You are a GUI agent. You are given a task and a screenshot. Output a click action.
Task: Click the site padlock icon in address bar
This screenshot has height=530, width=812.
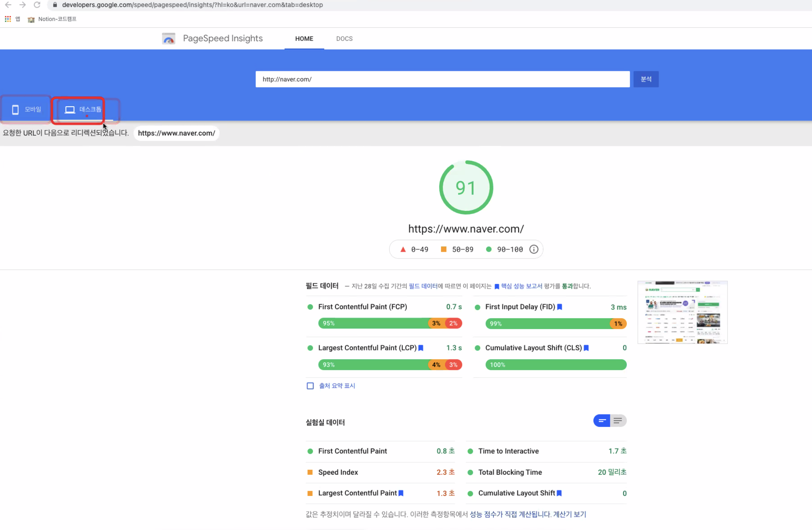coord(55,5)
